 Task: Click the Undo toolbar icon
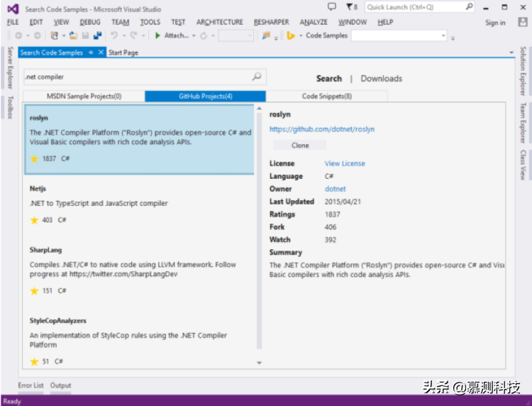(114, 35)
